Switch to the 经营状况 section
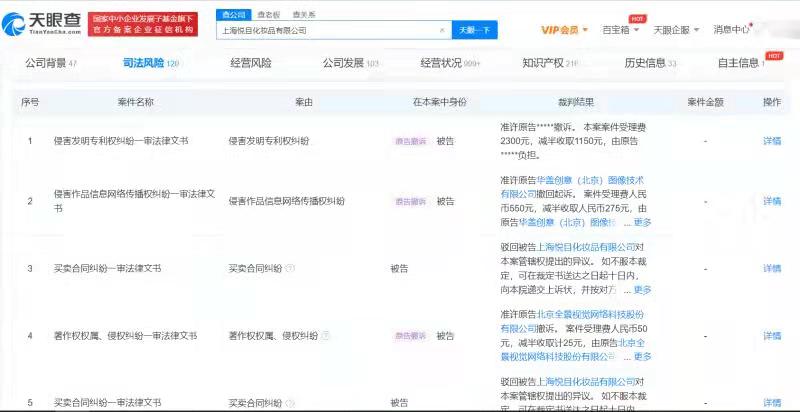This screenshot has width=800, height=412. [450, 63]
